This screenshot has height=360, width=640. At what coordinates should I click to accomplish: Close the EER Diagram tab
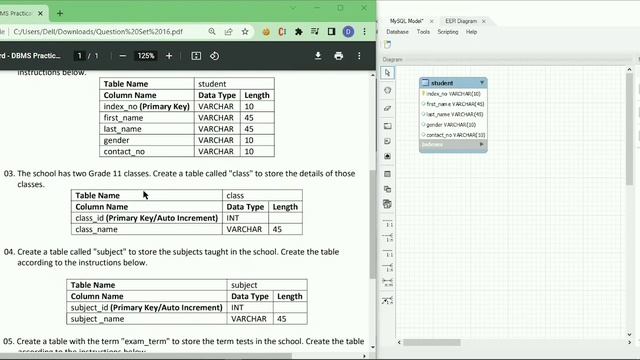click(x=484, y=21)
